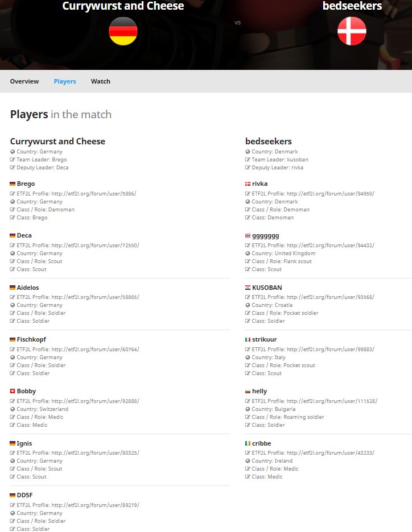Click the Germany flag in the match header
This screenshot has height=532, width=412.
click(x=123, y=31)
